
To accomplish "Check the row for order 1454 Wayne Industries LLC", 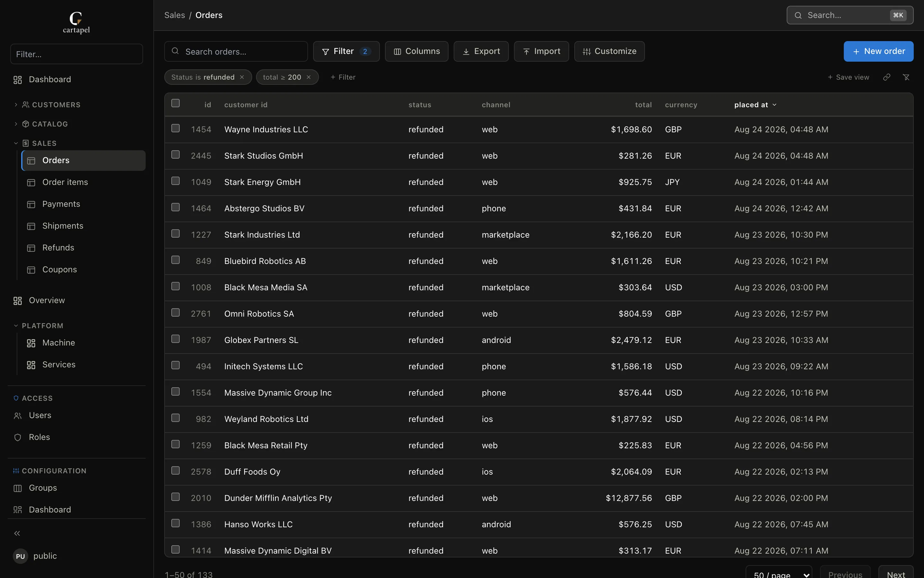I will click(x=175, y=128).
